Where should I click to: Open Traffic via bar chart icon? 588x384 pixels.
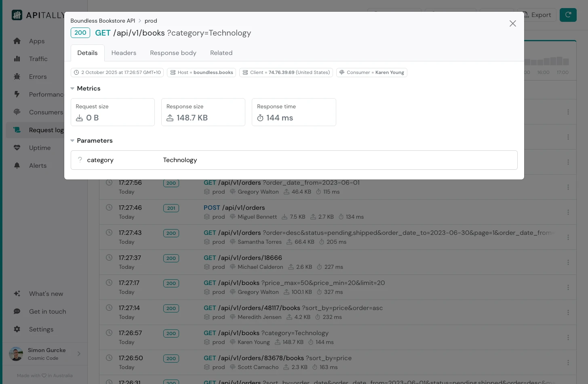(17, 59)
